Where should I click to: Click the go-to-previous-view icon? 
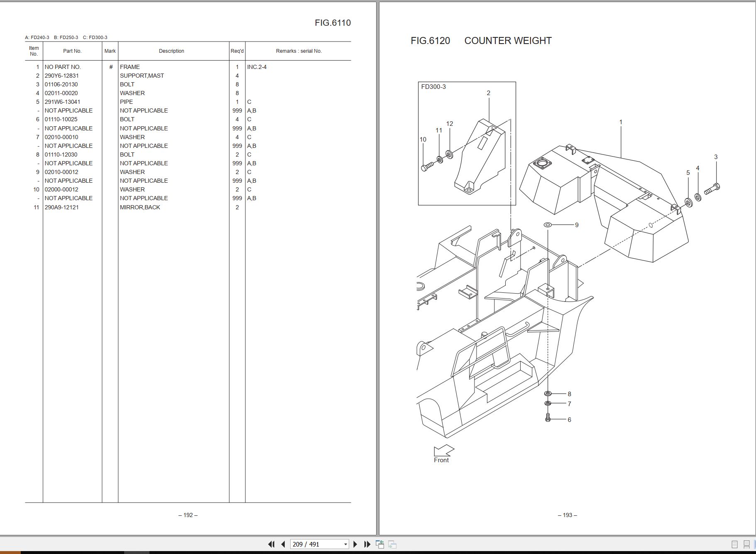click(380, 544)
